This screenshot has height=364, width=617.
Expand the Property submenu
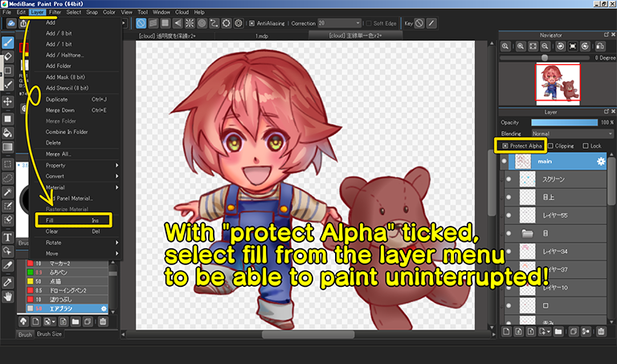[77, 166]
